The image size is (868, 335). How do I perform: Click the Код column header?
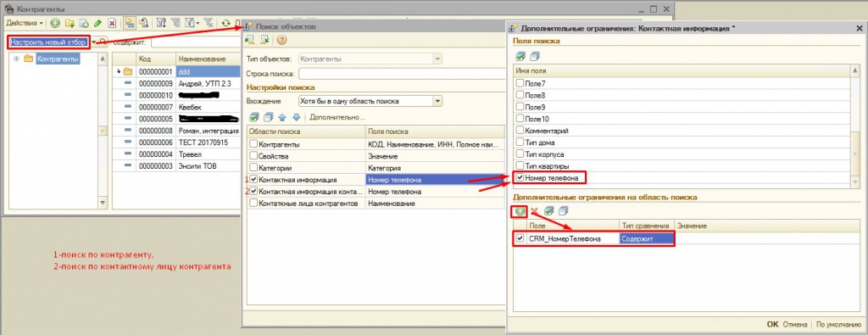[156, 59]
